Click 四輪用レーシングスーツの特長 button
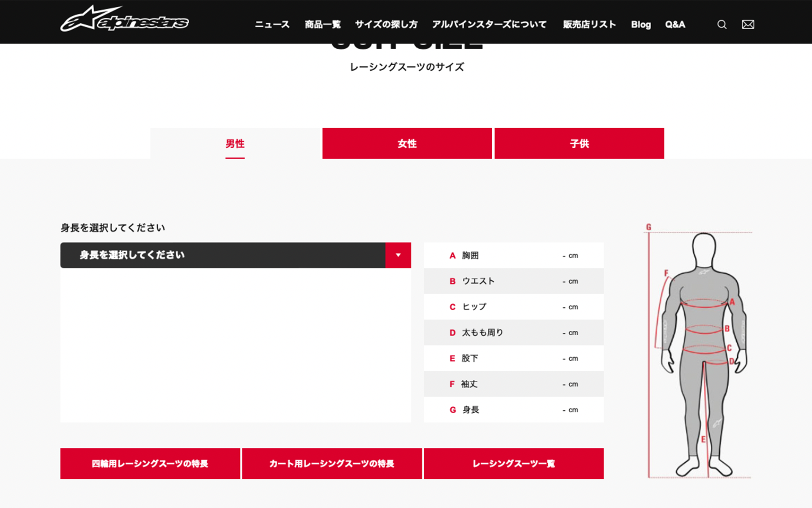Image resolution: width=812 pixels, height=508 pixels. click(x=150, y=463)
